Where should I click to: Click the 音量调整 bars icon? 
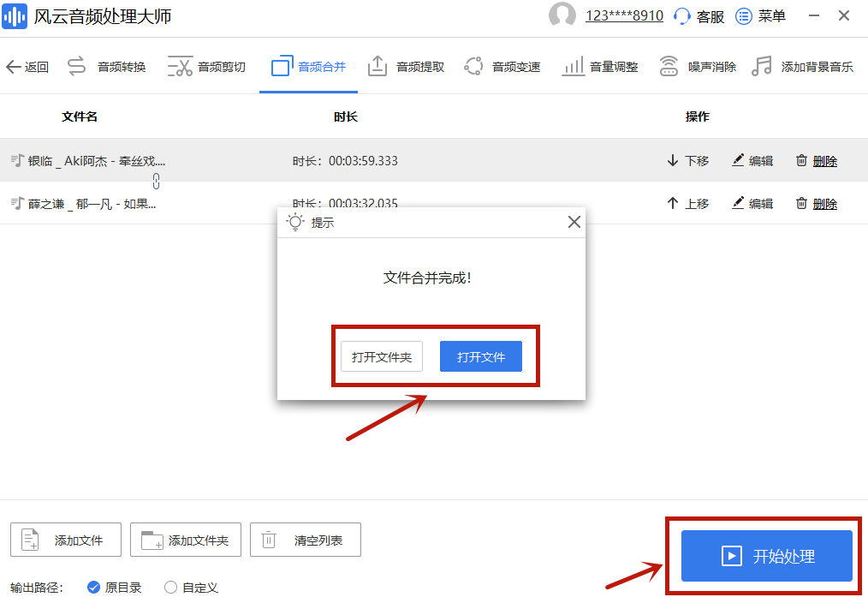[573, 66]
